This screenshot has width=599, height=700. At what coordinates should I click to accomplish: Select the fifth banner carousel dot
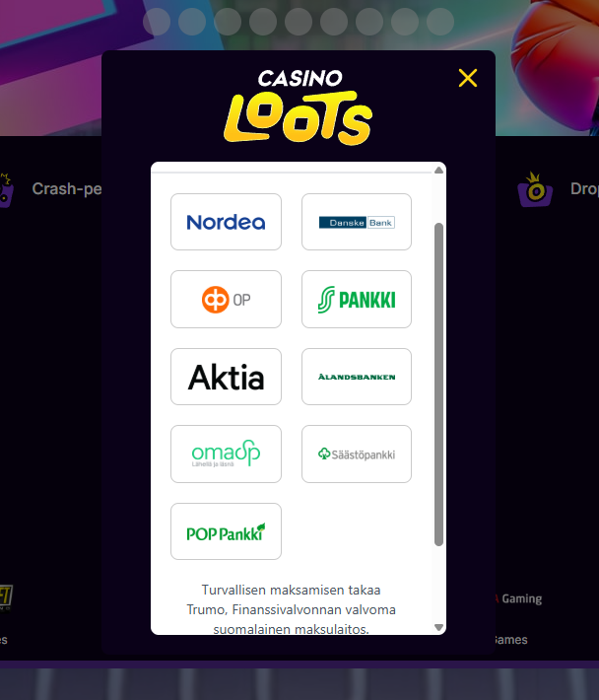[299, 22]
